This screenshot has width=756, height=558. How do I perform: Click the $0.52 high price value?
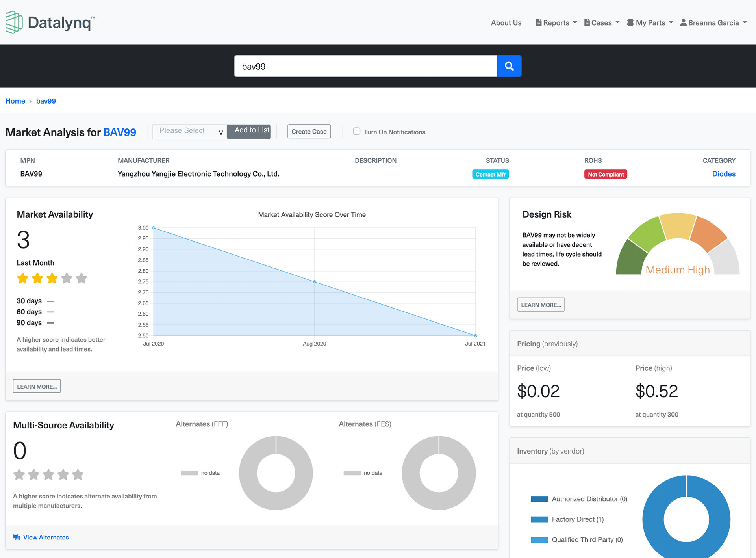pos(657,391)
